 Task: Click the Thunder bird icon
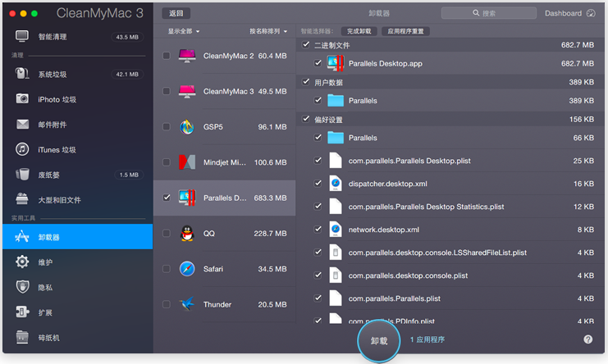[187, 304]
